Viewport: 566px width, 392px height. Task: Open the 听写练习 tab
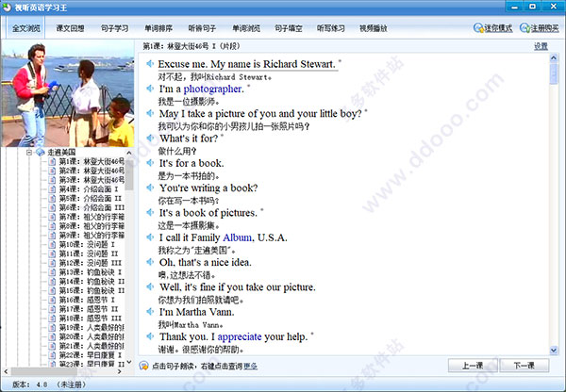pos(331,28)
